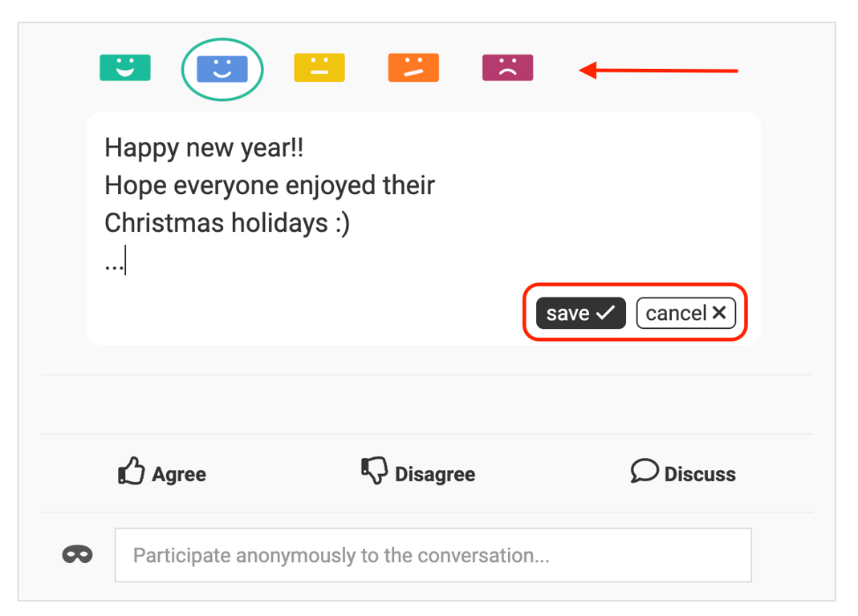Click the thumbs-up Agree icon
Screen dimensions: 858x616
tap(132, 472)
